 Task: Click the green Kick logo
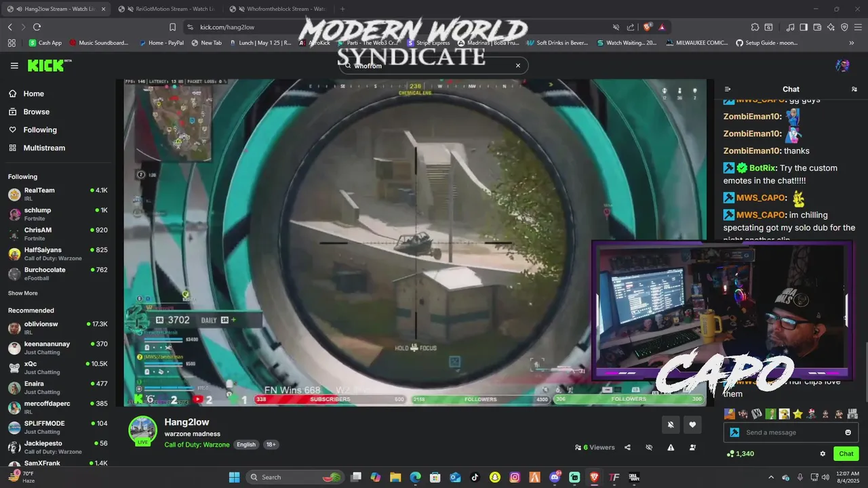point(49,66)
